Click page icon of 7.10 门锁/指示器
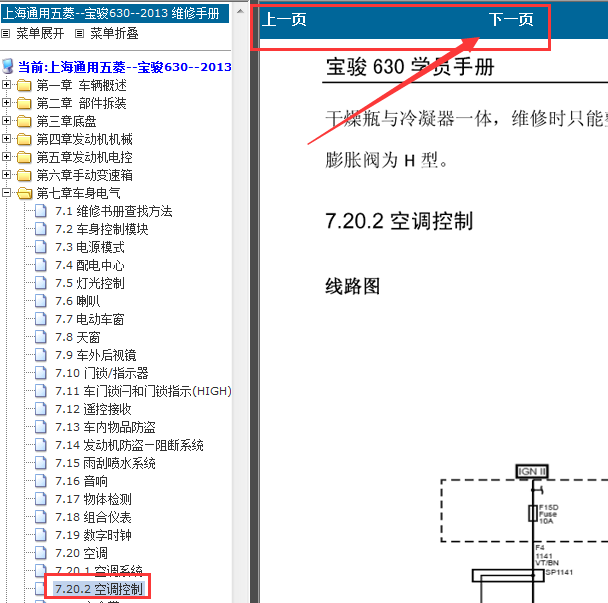 (41, 373)
